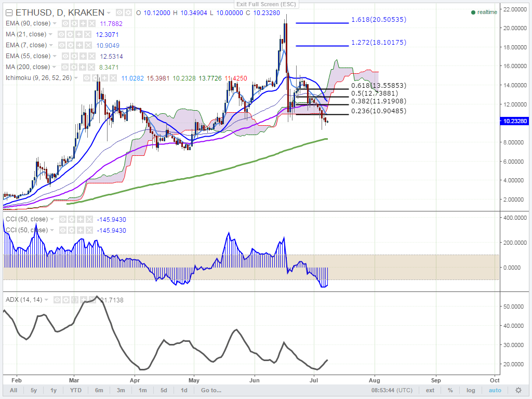Click the Go to... button
This screenshot has width=532, height=399.
(211, 390)
